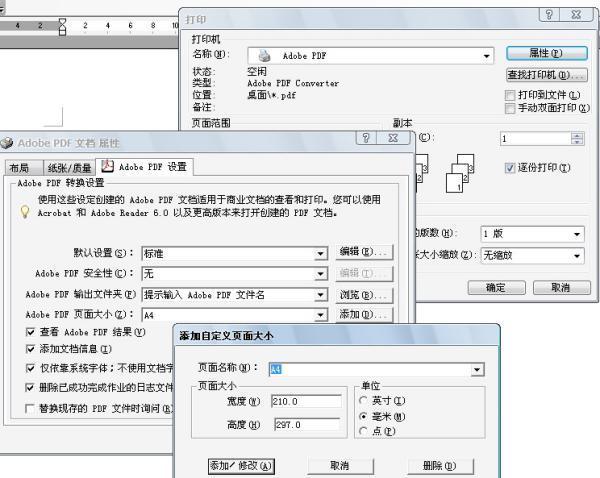This screenshot has height=478, width=600.
Task: Open Adobe PDF 输出文件夹 dropdown
Action: pyautogui.click(x=321, y=295)
